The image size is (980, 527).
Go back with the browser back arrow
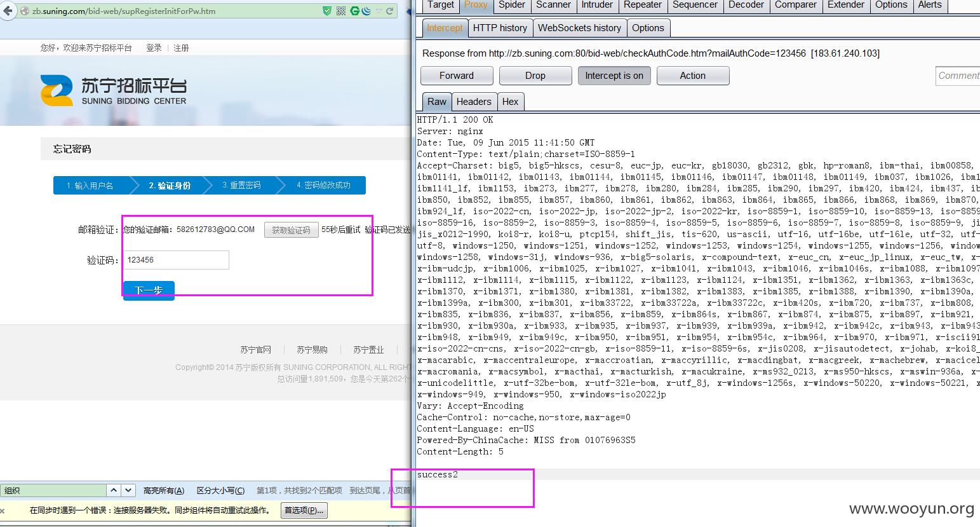tap(7, 11)
